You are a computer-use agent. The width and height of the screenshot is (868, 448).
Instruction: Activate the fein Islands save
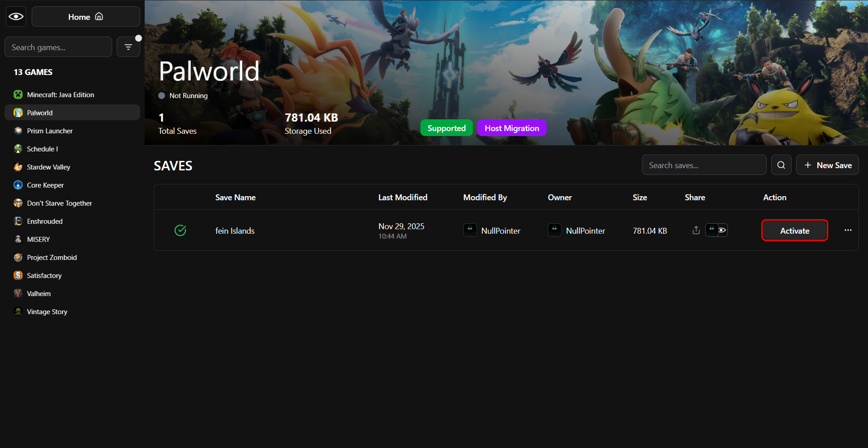(x=795, y=231)
